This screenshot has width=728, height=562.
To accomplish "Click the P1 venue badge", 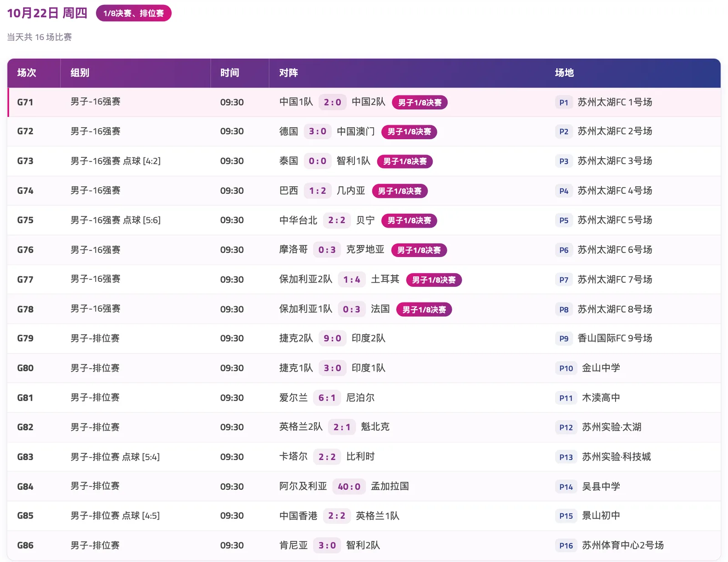I will pos(564,102).
